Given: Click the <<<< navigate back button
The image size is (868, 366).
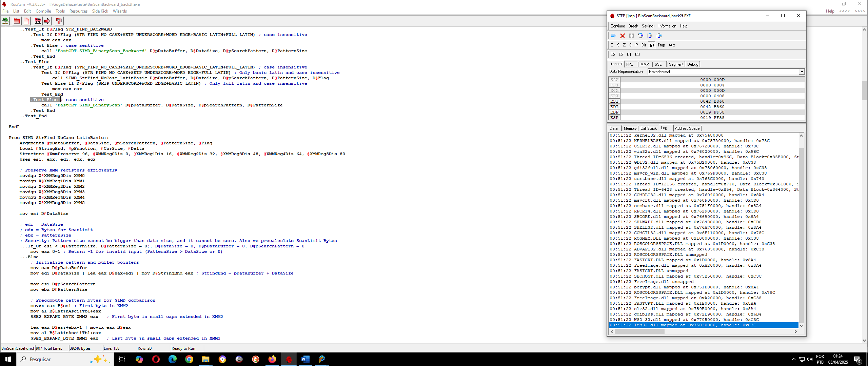Looking at the screenshot, I should (844, 11).
